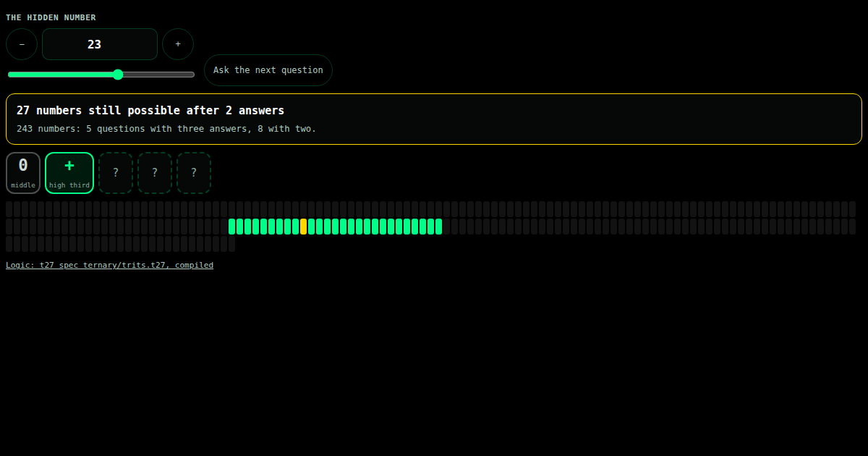Viewport: 868px width, 456px height.
Task: Select the "0 middle" answer chip
Action: pyautogui.click(x=23, y=173)
